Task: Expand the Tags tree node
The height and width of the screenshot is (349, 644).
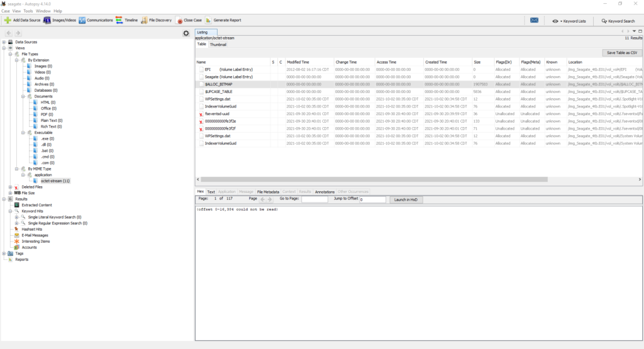Action: (4, 253)
